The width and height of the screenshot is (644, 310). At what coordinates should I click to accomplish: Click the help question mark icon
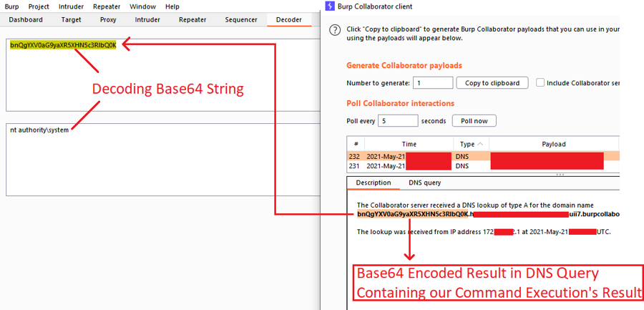click(x=333, y=31)
